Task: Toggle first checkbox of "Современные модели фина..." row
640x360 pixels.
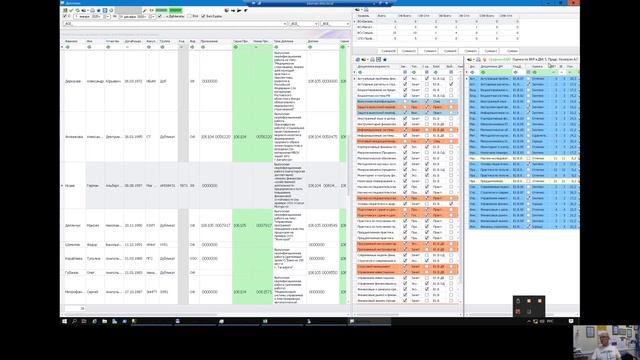Action: tap(405, 255)
